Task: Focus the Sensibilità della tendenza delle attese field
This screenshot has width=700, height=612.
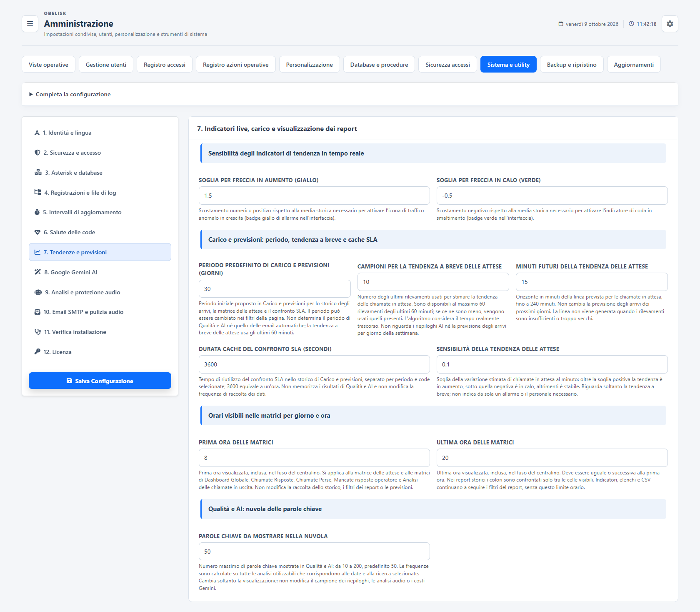Action: pyautogui.click(x=552, y=364)
